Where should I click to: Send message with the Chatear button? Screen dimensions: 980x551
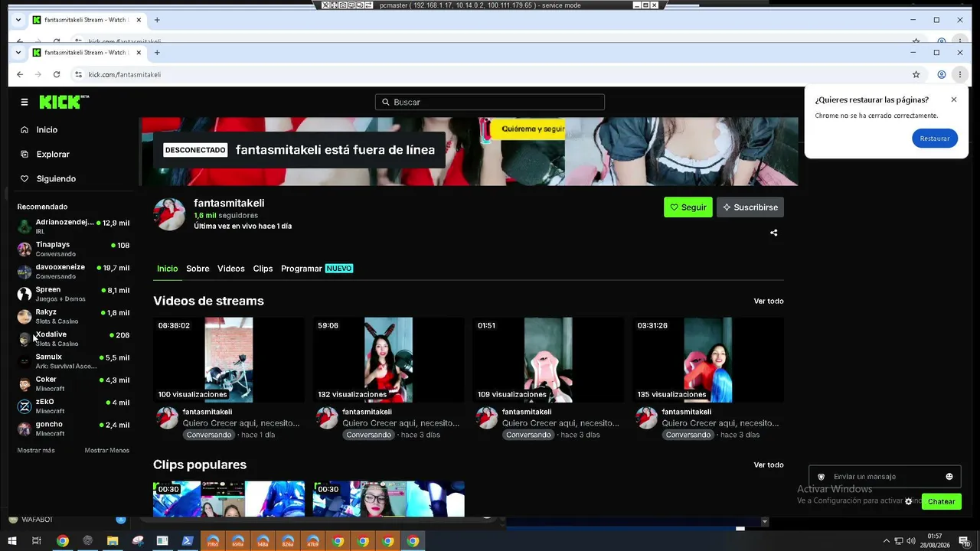[x=942, y=502]
